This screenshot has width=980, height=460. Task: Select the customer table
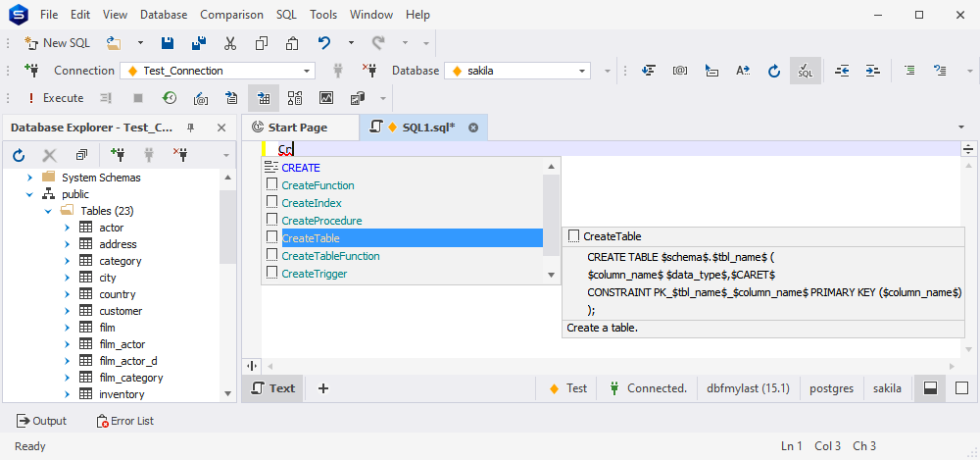click(x=121, y=311)
